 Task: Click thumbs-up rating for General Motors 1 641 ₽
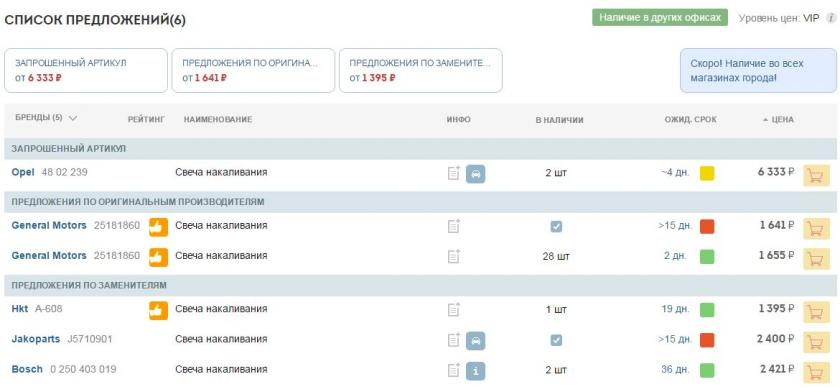click(158, 227)
